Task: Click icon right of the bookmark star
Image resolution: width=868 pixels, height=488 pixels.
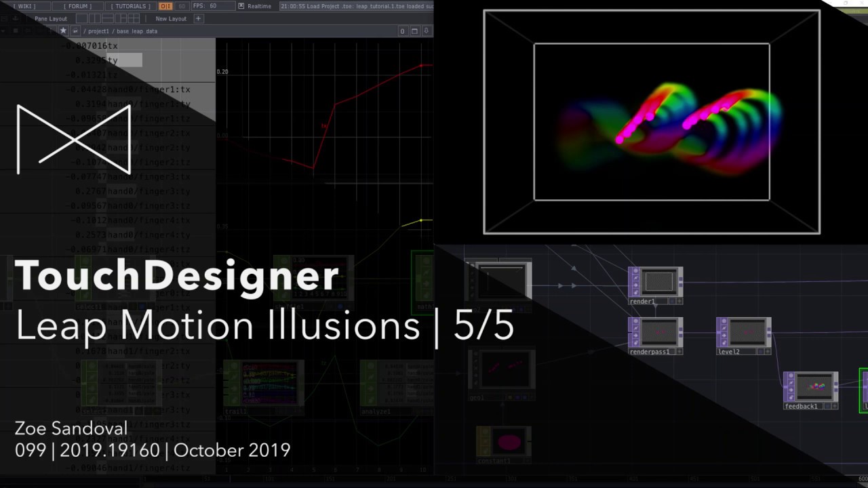Action: click(x=75, y=30)
